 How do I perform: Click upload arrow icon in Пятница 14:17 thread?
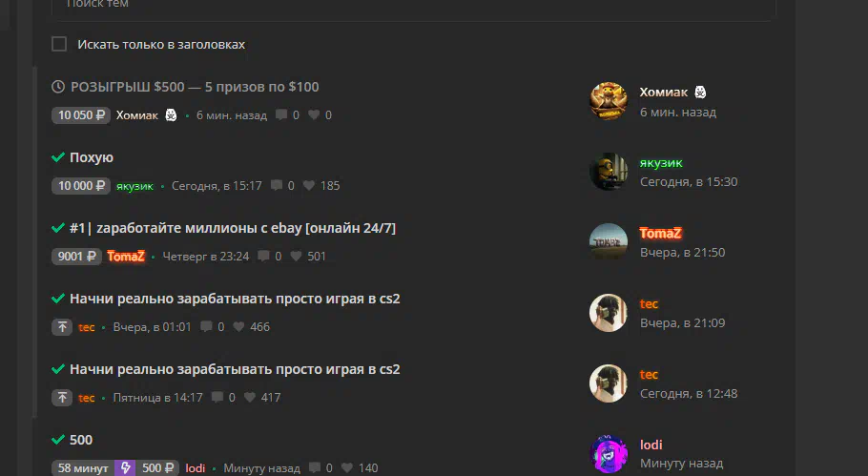[x=62, y=398]
